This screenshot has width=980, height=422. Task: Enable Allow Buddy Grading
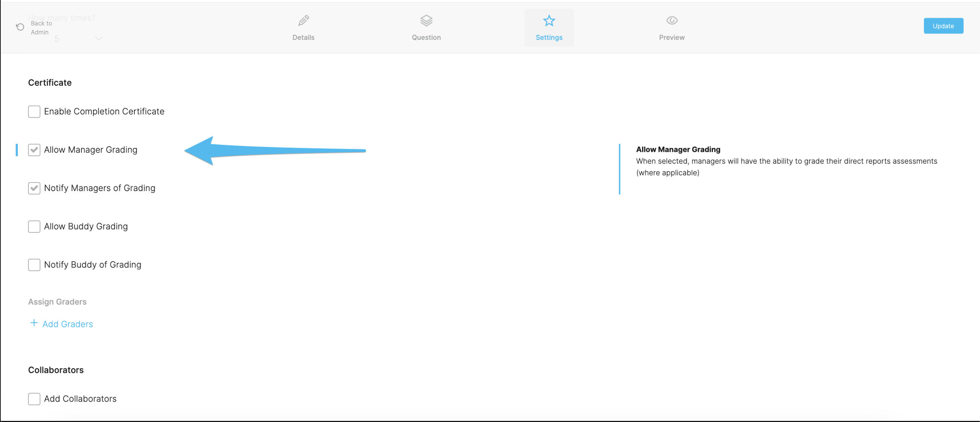pos(34,226)
